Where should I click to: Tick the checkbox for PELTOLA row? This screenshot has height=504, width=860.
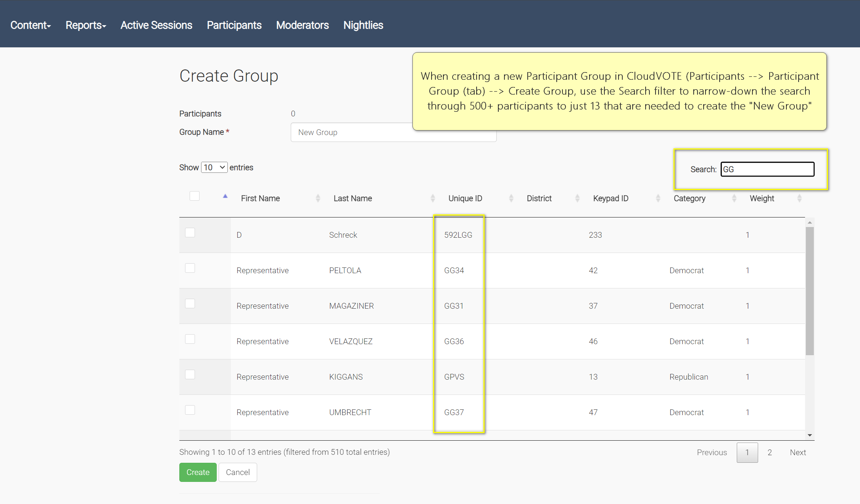click(x=190, y=268)
